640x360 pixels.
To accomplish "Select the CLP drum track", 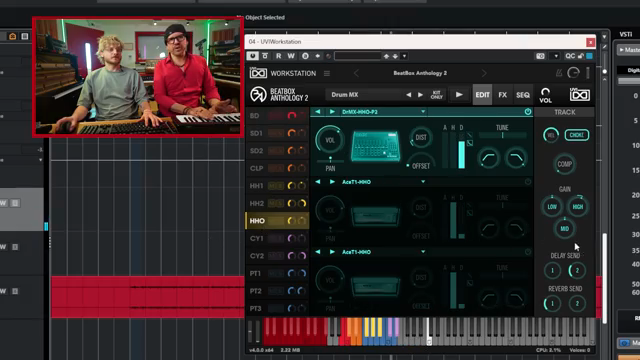I will 256,168.
